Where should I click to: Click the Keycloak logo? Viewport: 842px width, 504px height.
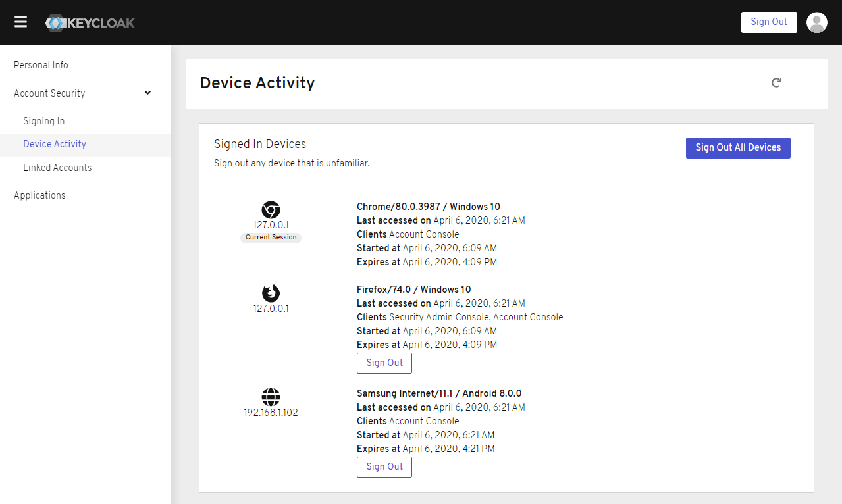(90, 22)
